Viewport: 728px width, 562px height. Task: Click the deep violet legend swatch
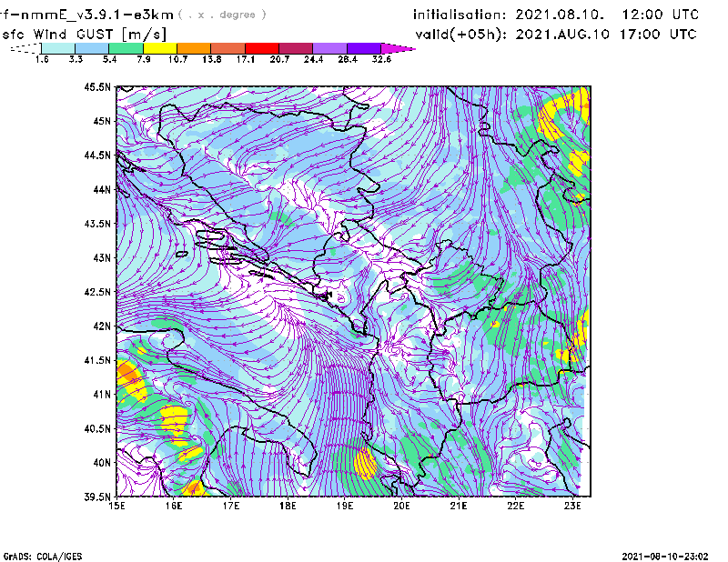coord(364,48)
